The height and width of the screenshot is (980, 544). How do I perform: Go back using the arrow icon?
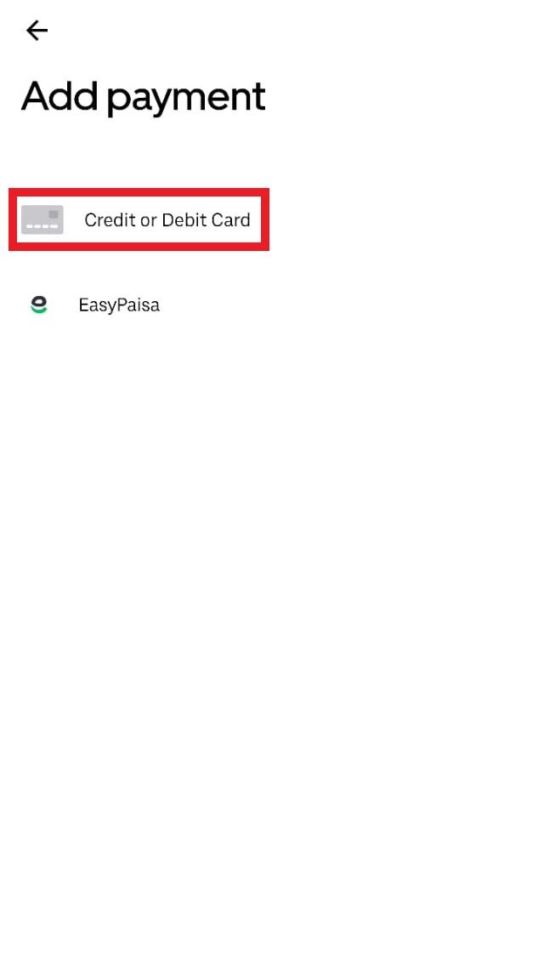coord(37,30)
